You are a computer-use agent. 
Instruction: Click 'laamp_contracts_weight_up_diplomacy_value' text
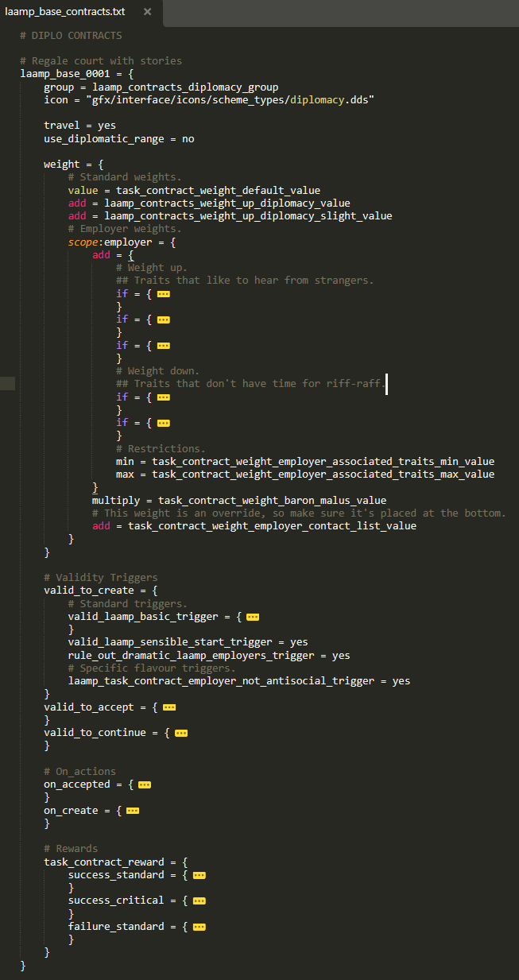pyautogui.click(x=227, y=203)
